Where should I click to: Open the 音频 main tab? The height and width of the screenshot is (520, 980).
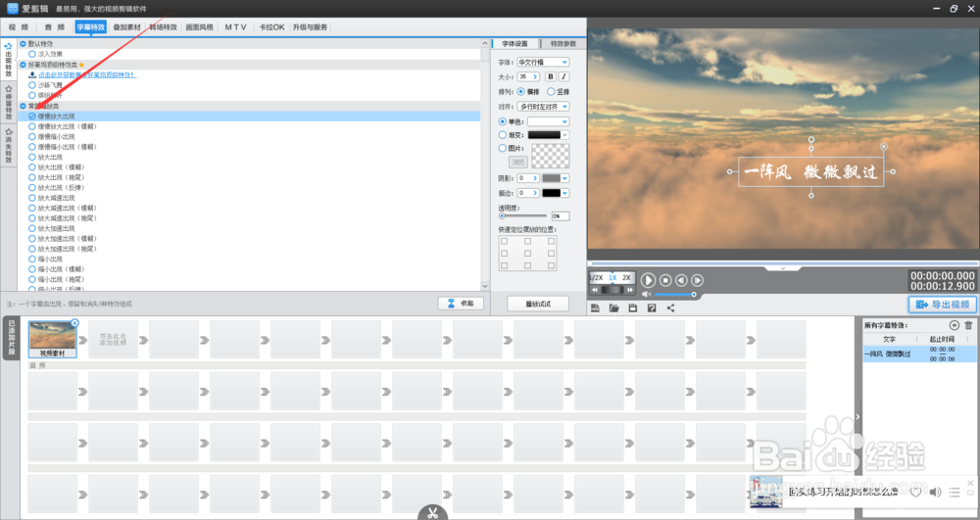54,27
